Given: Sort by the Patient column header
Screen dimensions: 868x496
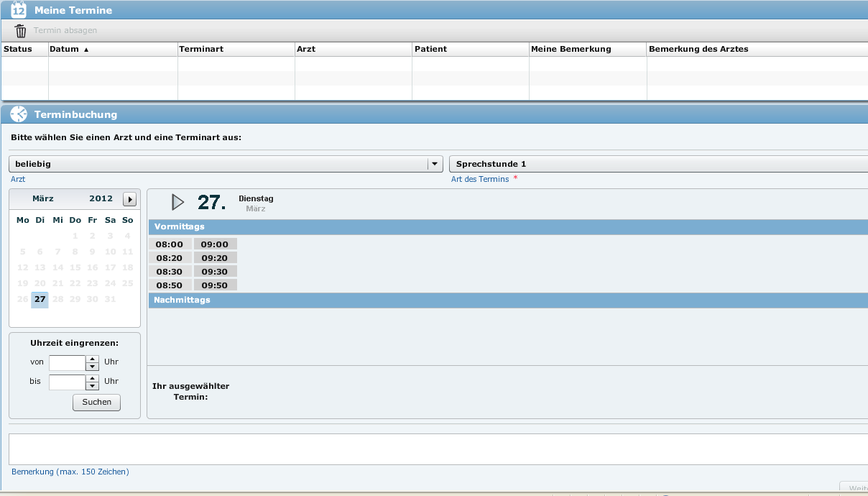Looking at the screenshot, I should click(x=471, y=49).
